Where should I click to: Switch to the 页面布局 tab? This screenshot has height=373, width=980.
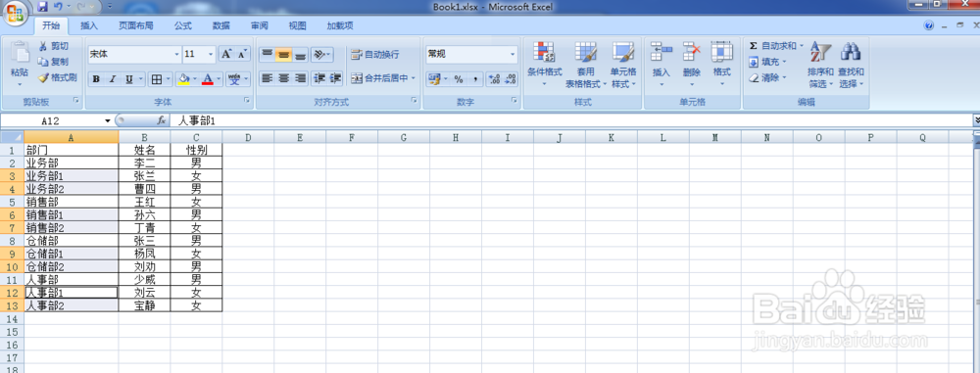pyautogui.click(x=136, y=25)
